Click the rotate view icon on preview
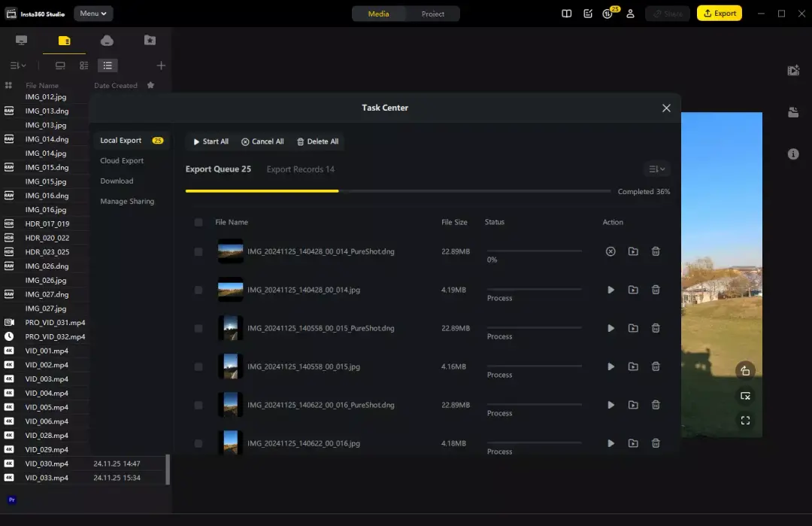The image size is (812, 526). coord(745,371)
